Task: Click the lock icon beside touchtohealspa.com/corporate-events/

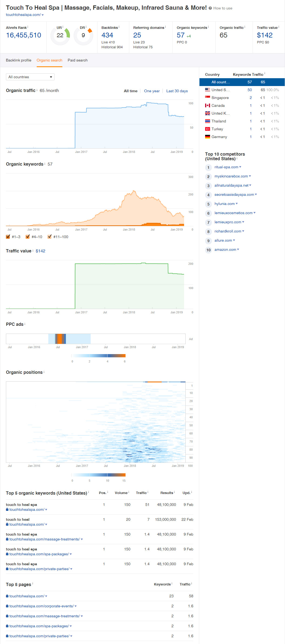Action: click(7, 606)
